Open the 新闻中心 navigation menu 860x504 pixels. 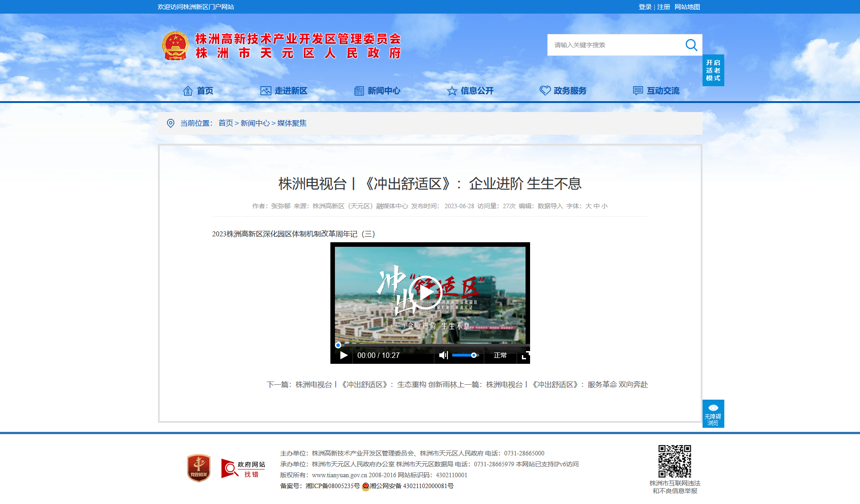[377, 91]
